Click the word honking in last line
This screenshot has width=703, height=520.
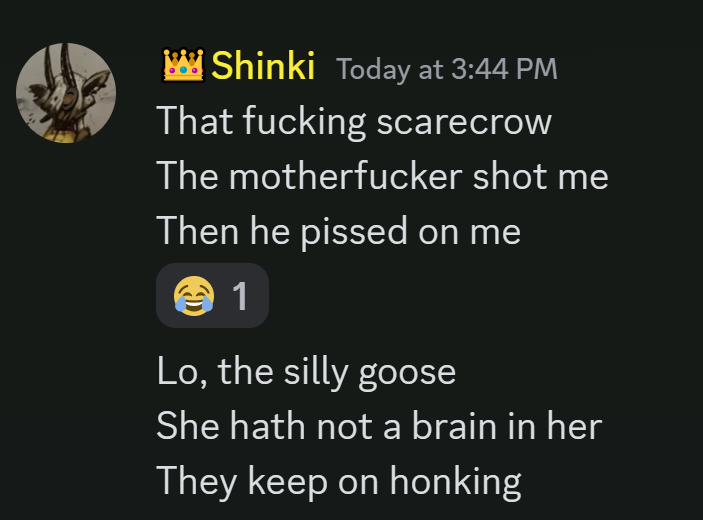click(456, 482)
